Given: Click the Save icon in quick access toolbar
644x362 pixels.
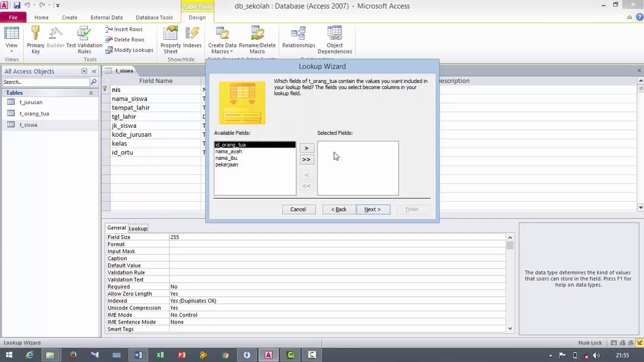Looking at the screenshot, I should coord(17,6).
